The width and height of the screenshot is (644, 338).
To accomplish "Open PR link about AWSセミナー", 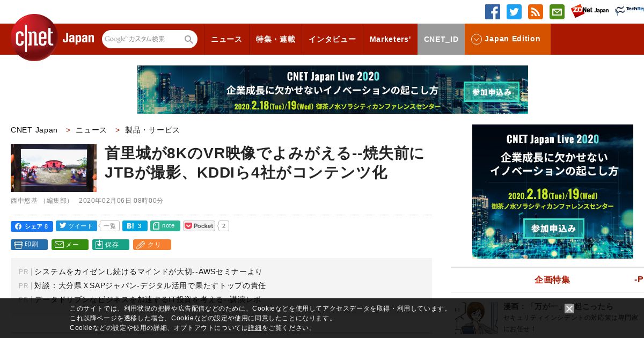I will (x=148, y=271).
